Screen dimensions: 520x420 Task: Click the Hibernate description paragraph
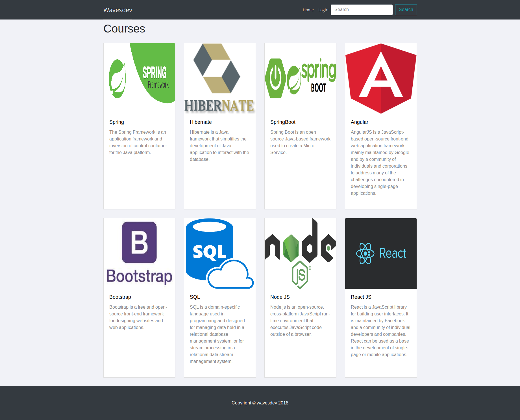pos(219,146)
